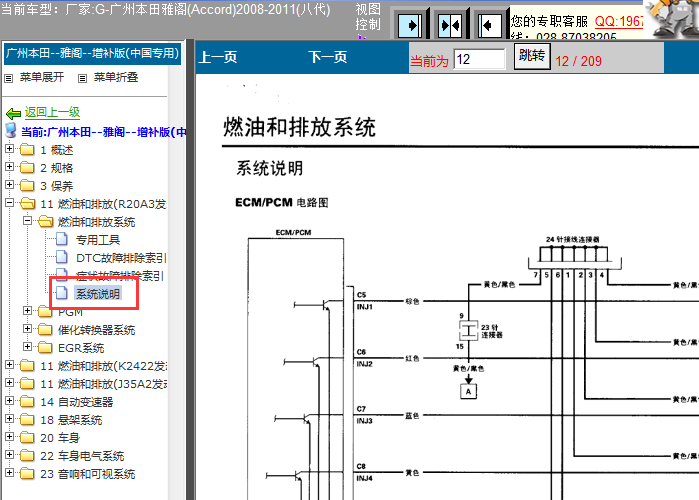Screen dimensions: 699x500
Task: Click the folder icon for 22 车身电气系统
Action: pos(27,455)
